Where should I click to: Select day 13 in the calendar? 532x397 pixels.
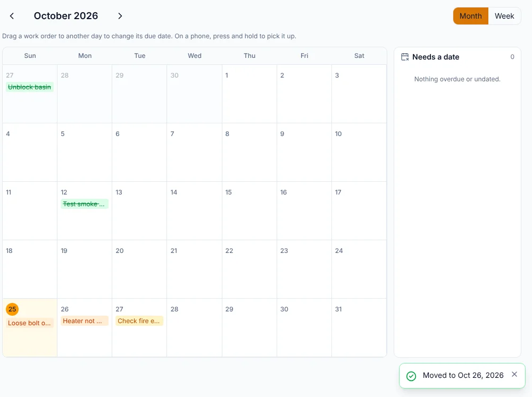pos(139,211)
